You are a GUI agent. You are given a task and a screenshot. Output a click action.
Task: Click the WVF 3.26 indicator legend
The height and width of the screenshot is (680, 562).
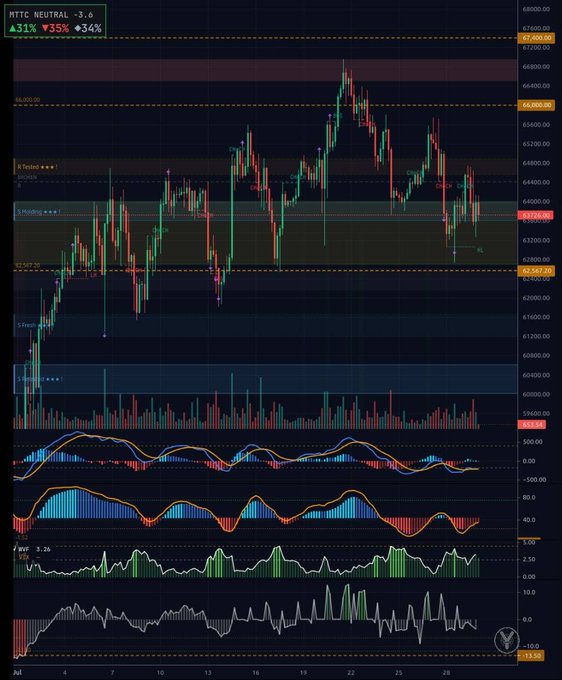(34, 549)
